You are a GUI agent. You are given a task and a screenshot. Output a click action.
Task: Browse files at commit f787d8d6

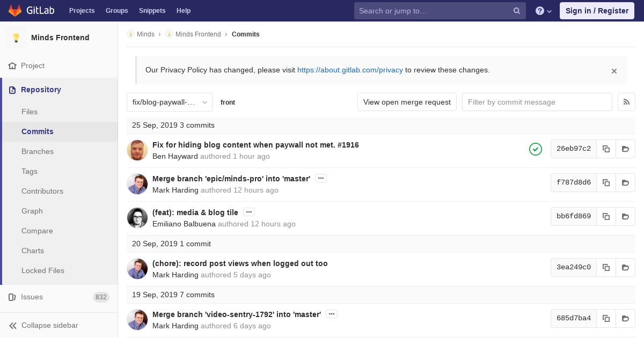[x=625, y=183]
